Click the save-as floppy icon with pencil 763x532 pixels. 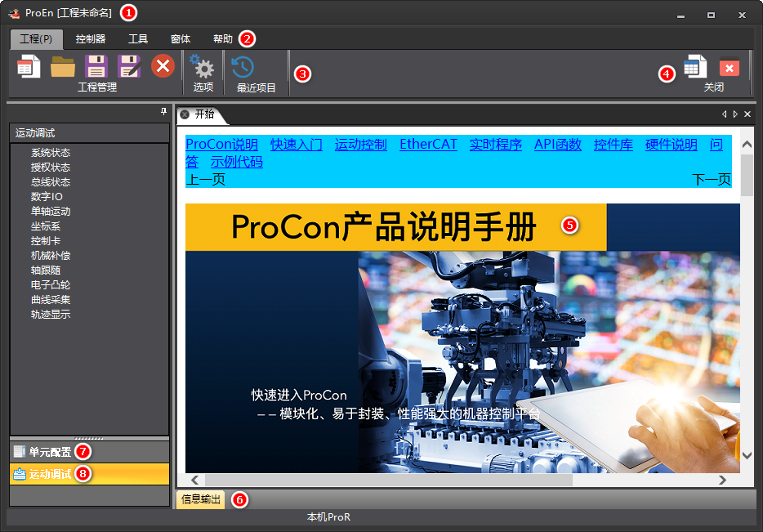tap(129, 67)
